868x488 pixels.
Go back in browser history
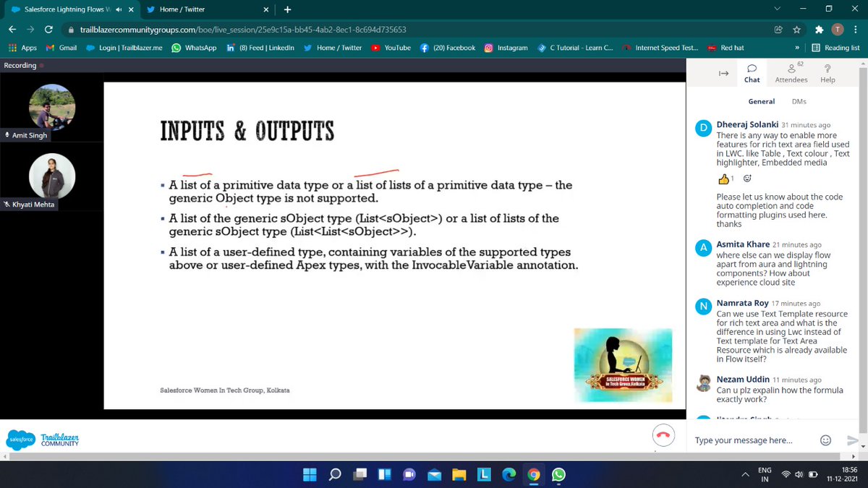tap(12, 30)
